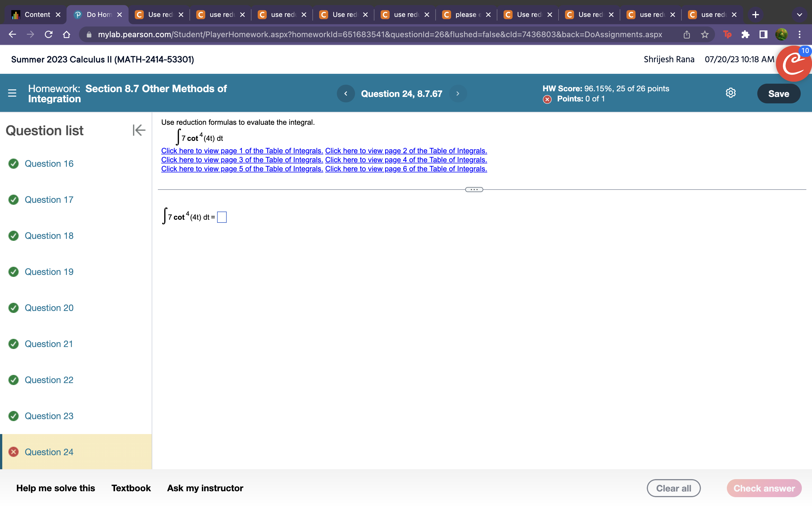Click the Save button
Screen dimensions: 812x507
pyautogui.click(x=778, y=94)
